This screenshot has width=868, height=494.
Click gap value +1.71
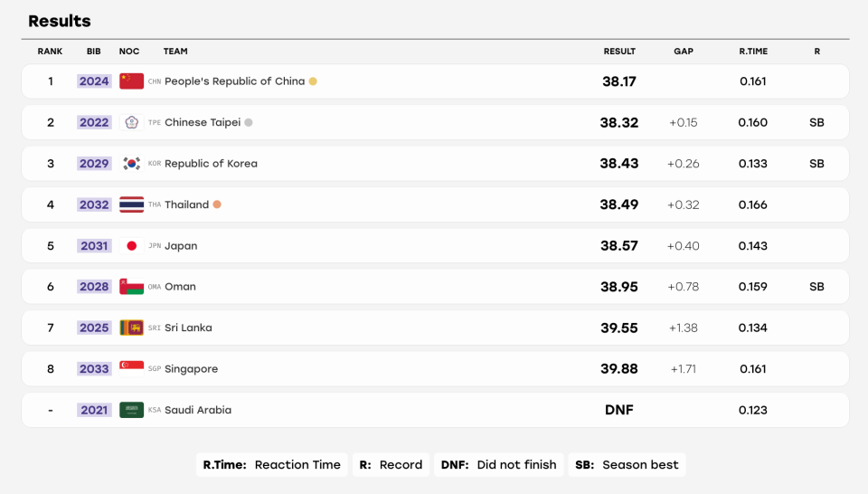684,369
